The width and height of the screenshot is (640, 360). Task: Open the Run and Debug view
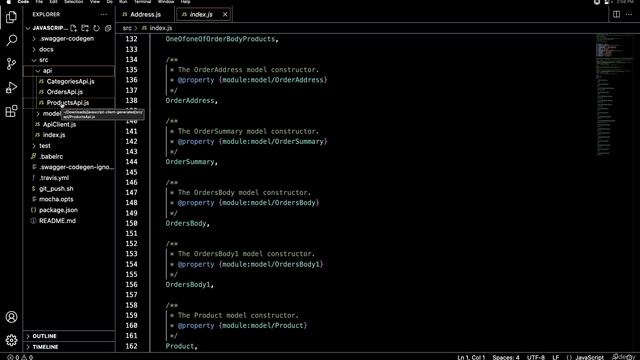click(x=11, y=87)
